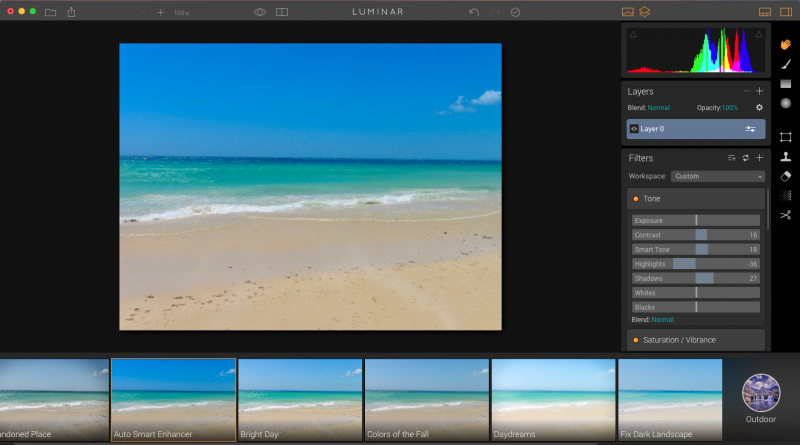
Task: Select the Denoise tool
Action: pyautogui.click(x=786, y=195)
